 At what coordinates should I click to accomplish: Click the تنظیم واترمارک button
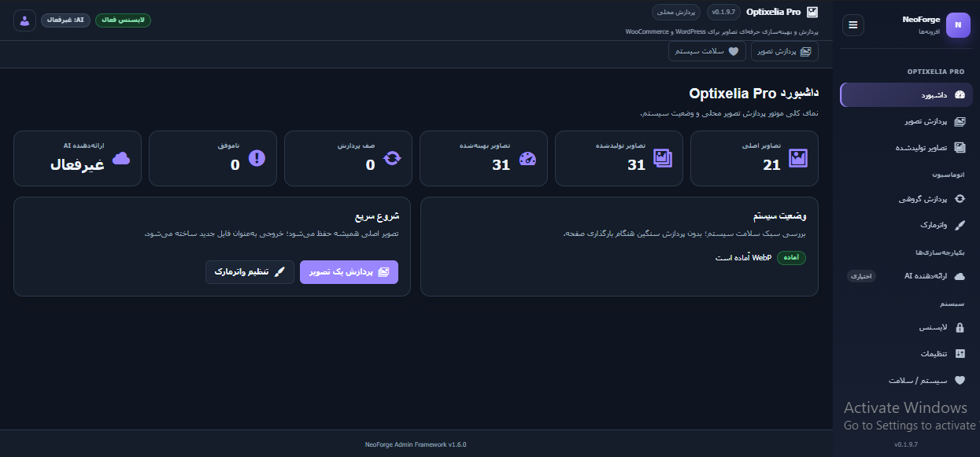pyautogui.click(x=250, y=272)
